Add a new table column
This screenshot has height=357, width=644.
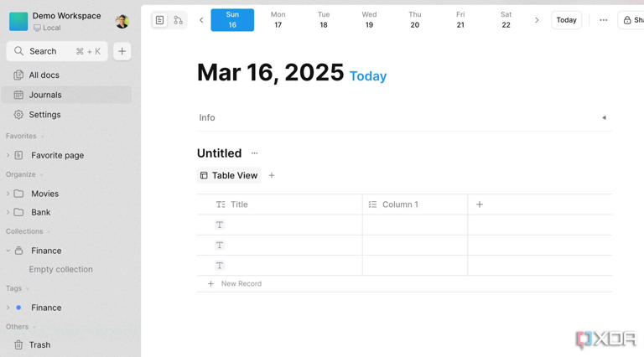[480, 204]
